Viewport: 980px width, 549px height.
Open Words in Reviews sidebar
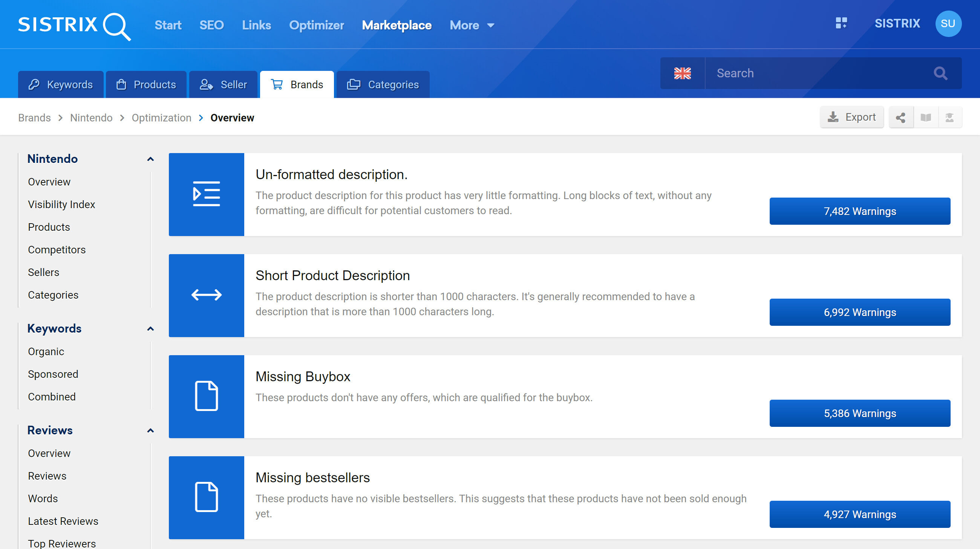[x=43, y=499]
